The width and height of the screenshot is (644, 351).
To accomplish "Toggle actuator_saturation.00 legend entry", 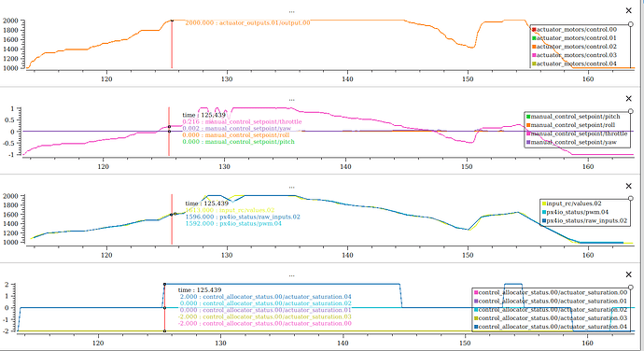I will pyautogui.click(x=551, y=292).
